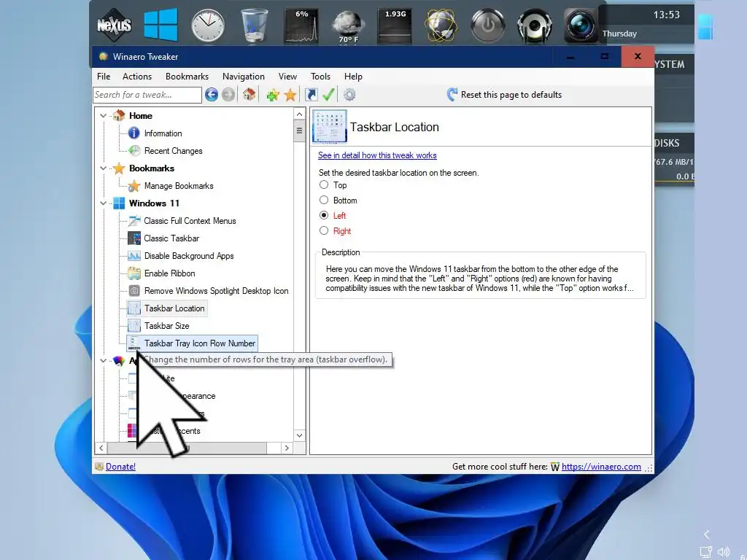Viewport: 747px width, 560px height.
Task: Open the Help menu
Action: 353,76
